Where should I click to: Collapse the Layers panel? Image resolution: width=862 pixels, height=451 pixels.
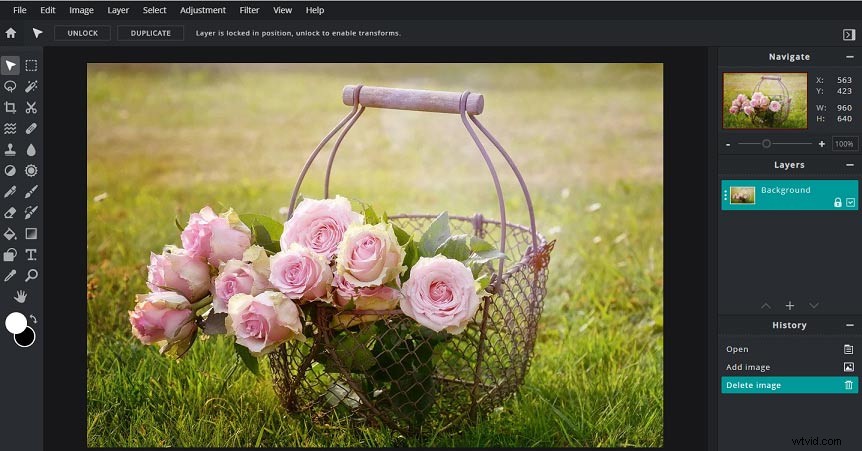tap(850, 165)
